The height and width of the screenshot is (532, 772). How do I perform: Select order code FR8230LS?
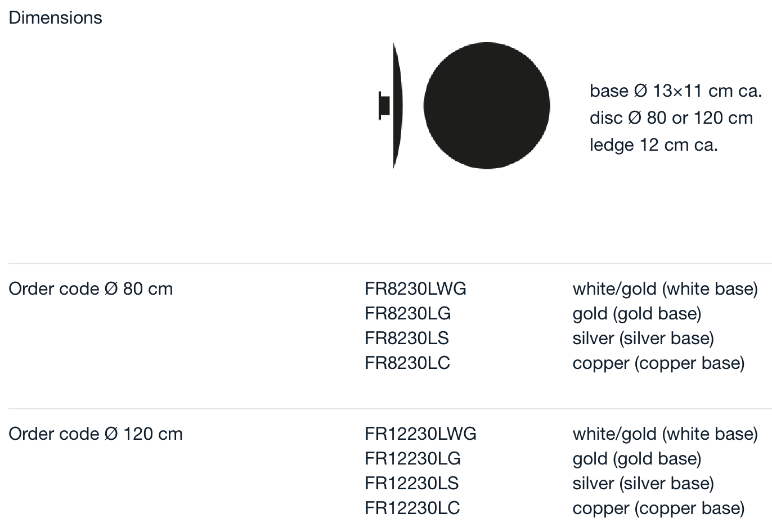tap(407, 338)
